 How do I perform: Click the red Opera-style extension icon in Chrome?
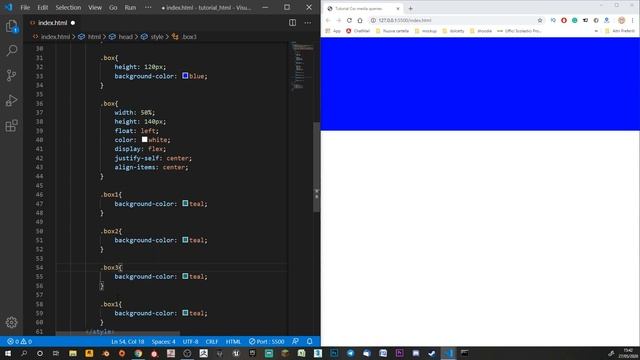[x=564, y=20]
